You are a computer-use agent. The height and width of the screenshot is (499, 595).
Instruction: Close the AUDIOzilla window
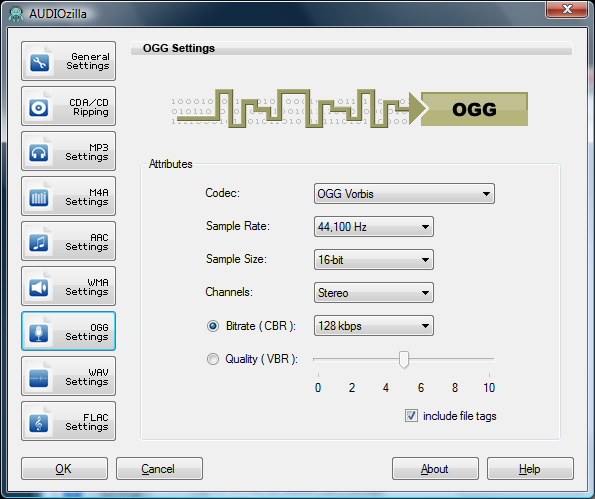point(567,9)
